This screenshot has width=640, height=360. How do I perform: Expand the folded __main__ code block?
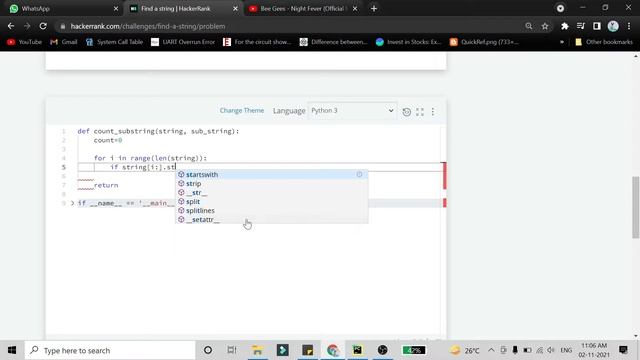72,203
